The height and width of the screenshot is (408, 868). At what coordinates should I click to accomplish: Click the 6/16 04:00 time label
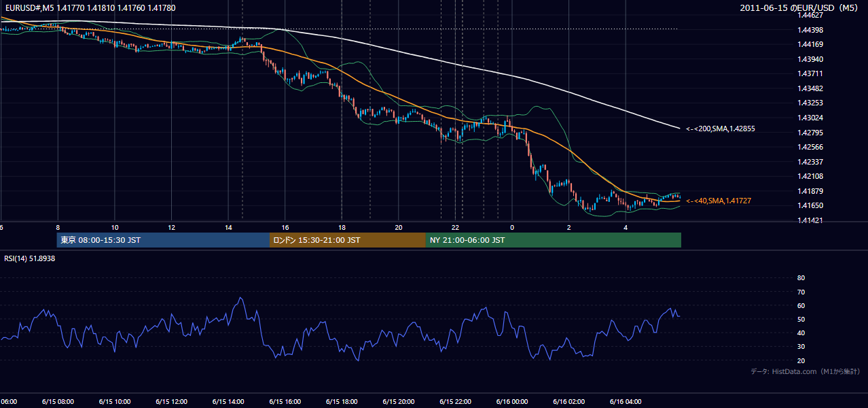(626, 402)
